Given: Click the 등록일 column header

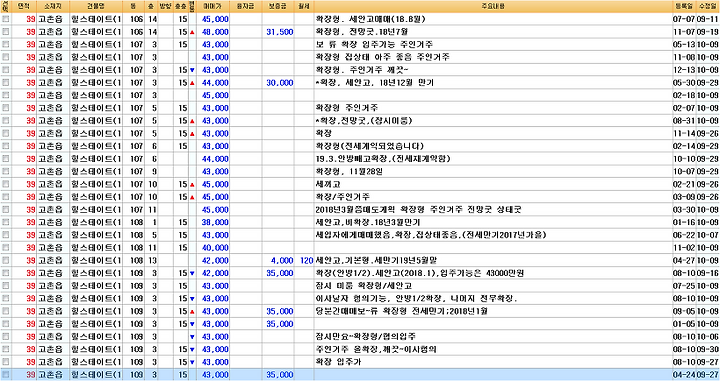Looking at the screenshot, I should [684, 6].
